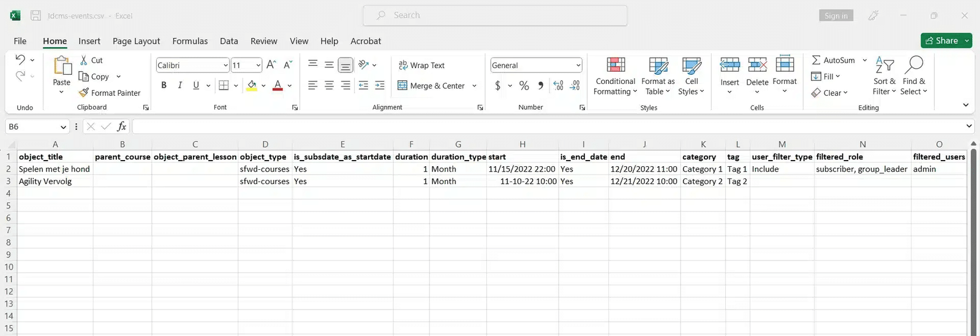This screenshot has width=980, height=336.
Task: Align text left
Action: pos(313,85)
